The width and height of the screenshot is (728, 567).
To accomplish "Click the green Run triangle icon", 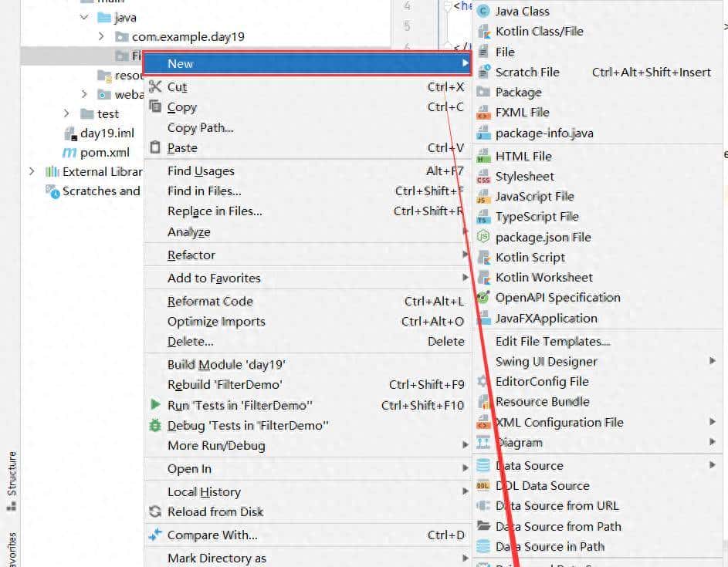I will pos(155,404).
